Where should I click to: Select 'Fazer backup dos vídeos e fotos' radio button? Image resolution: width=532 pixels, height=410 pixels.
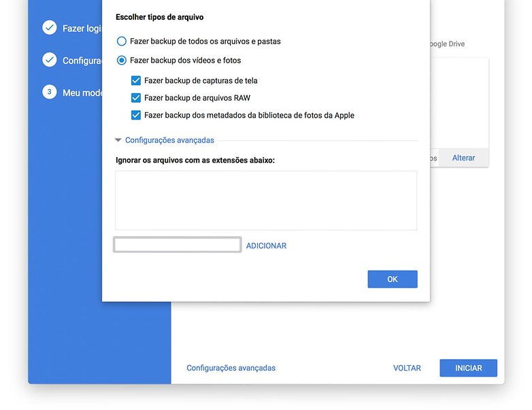pos(122,61)
